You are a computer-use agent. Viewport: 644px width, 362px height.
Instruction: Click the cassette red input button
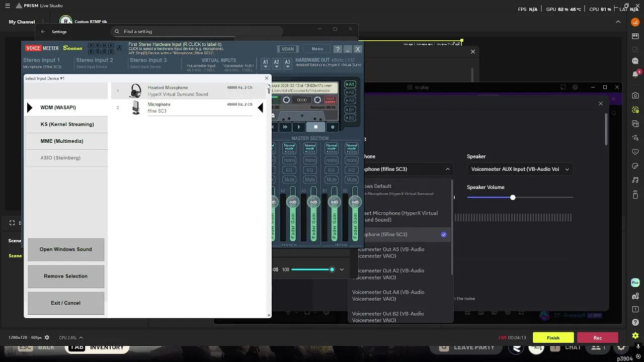point(330,100)
